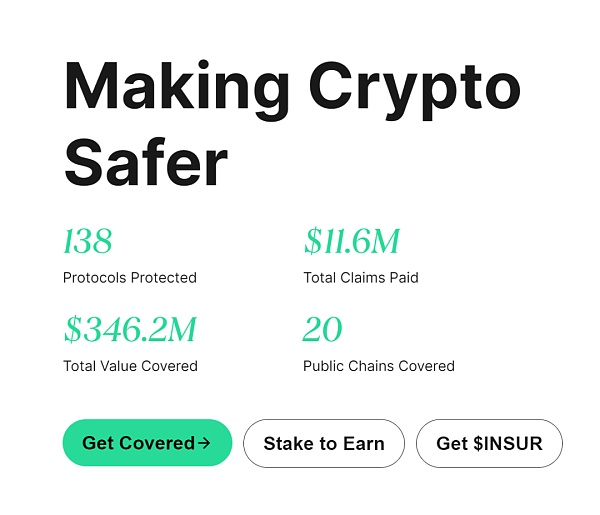The image size is (600, 515).
Task: Open the Stake to Earn option
Action: (x=323, y=443)
